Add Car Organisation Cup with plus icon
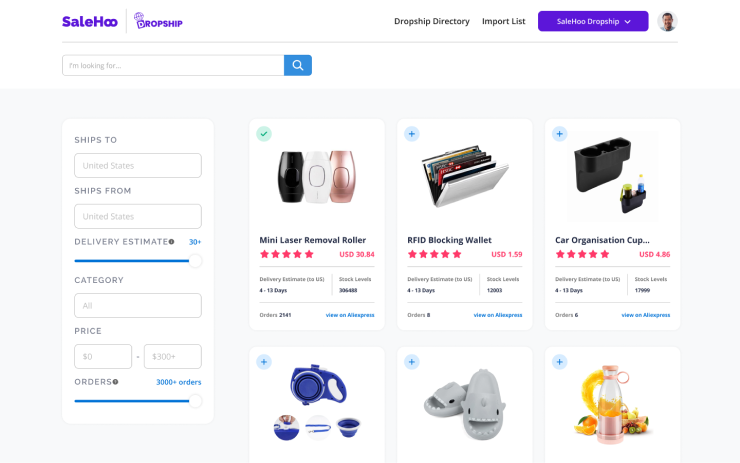This screenshot has width=740, height=463. (559, 134)
